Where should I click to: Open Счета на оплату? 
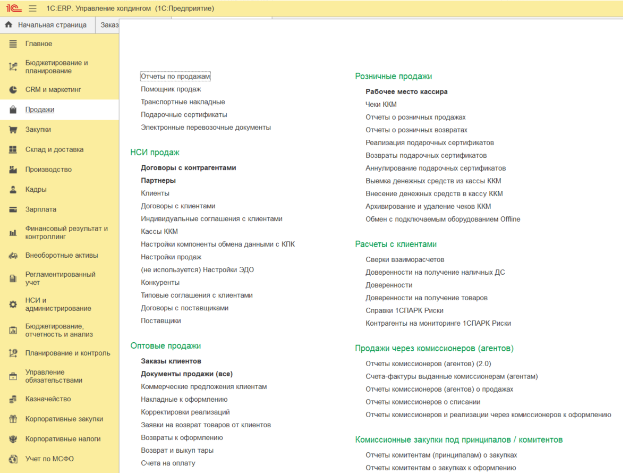tap(168, 463)
